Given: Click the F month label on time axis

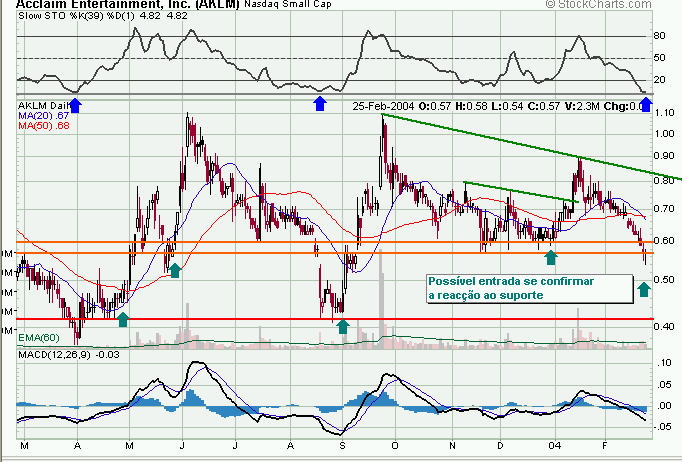Looking at the screenshot, I should click(x=605, y=446).
